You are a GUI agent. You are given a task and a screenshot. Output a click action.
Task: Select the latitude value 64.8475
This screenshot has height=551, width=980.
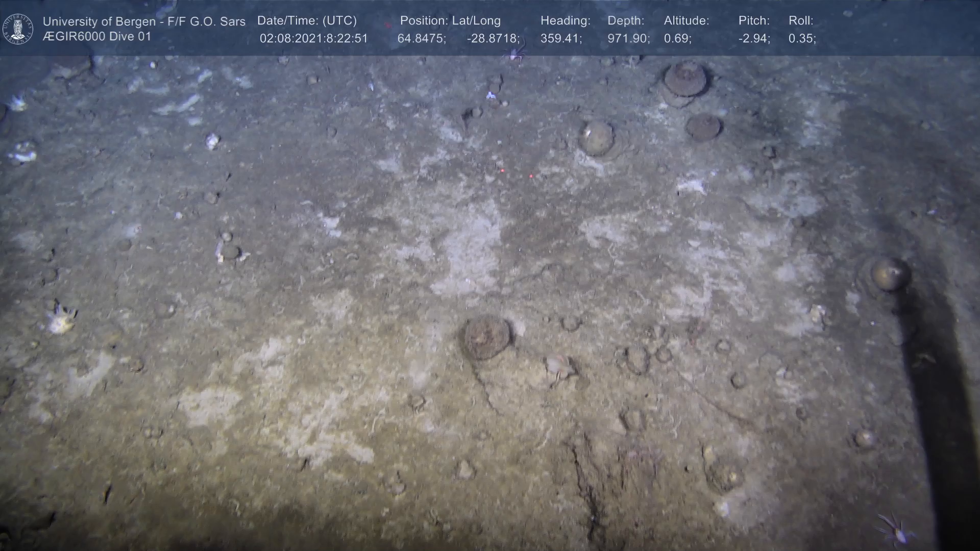point(421,39)
